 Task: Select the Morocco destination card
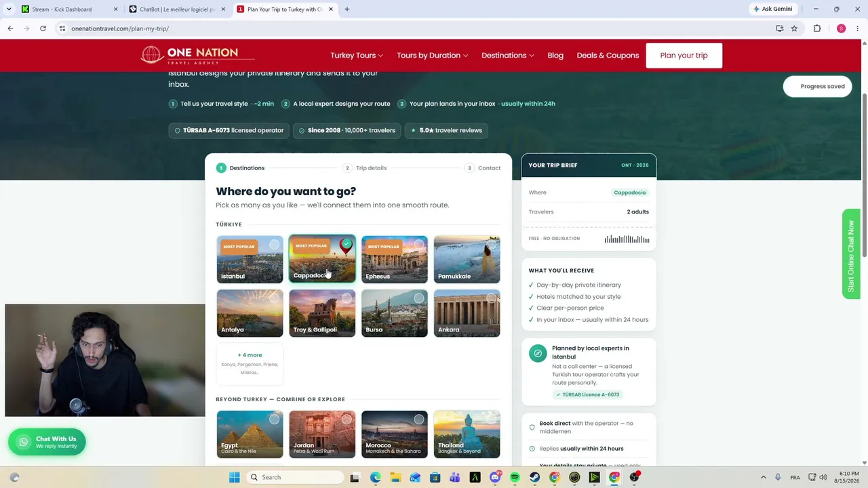tap(395, 434)
